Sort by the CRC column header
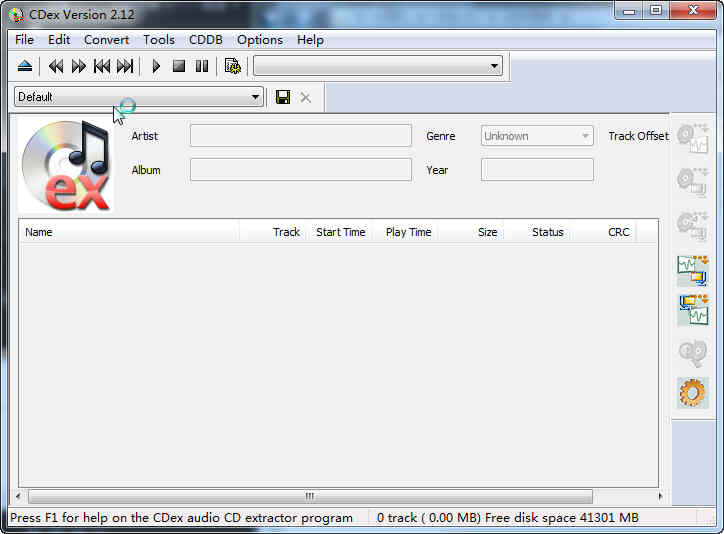724x534 pixels. [x=604, y=232]
